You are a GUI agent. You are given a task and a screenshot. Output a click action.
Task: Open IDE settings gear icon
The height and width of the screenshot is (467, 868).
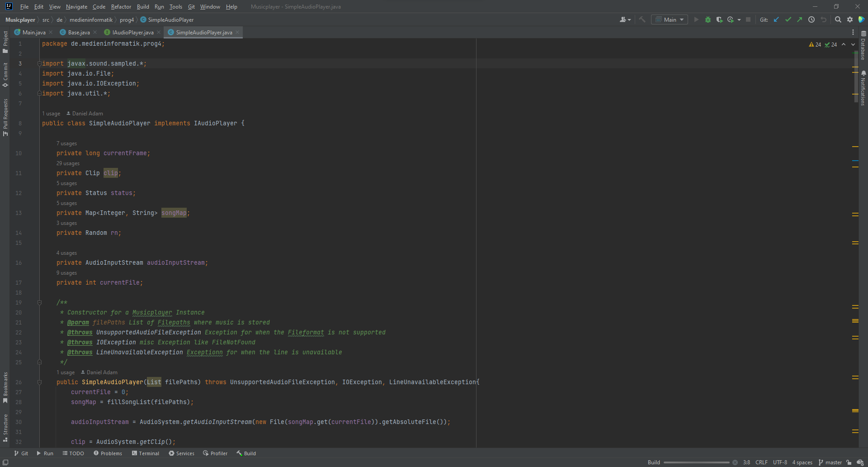click(850, 19)
